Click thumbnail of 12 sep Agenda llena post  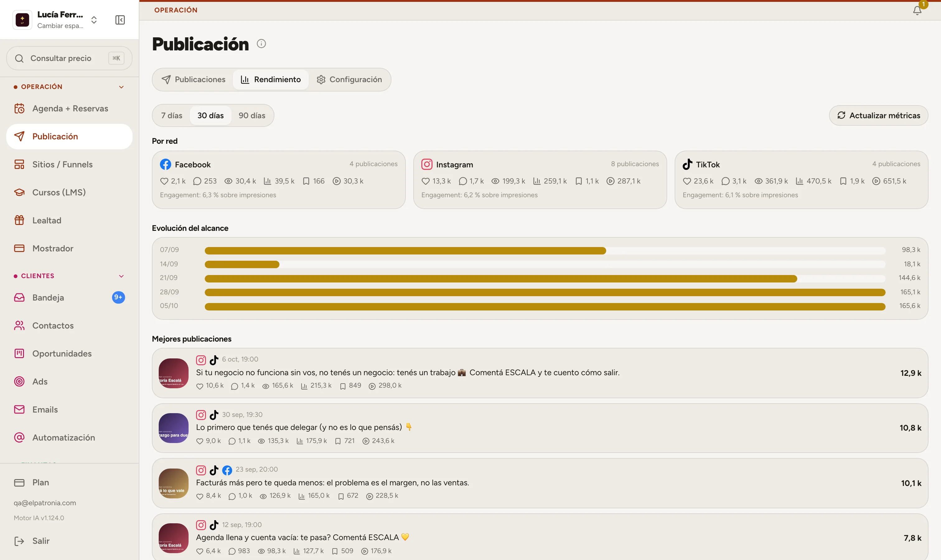173,539
